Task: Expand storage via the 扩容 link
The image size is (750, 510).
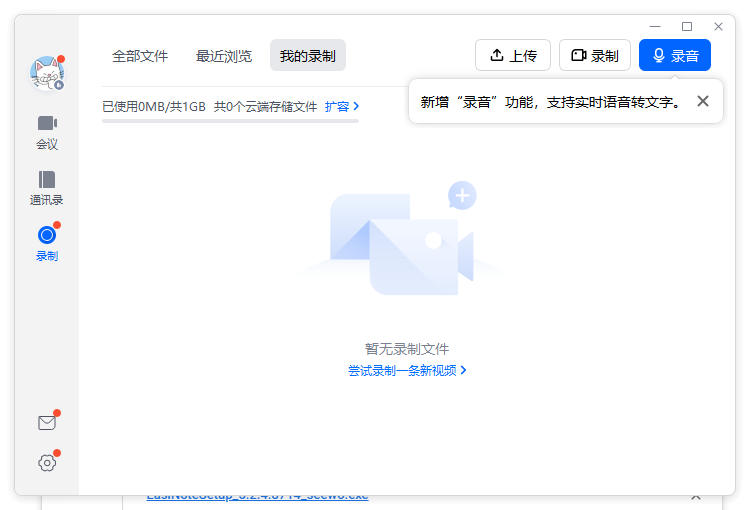Action: (x=342, y=106)
